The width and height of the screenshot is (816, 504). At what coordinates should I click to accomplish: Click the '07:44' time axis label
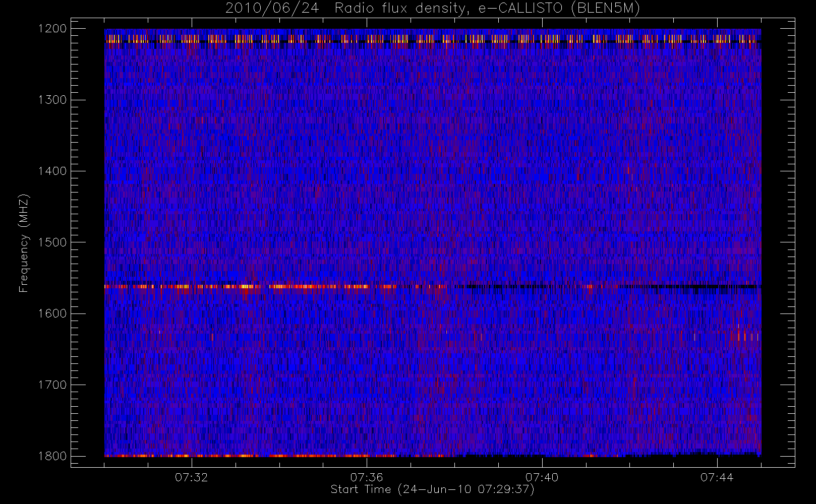coord(717,477)
